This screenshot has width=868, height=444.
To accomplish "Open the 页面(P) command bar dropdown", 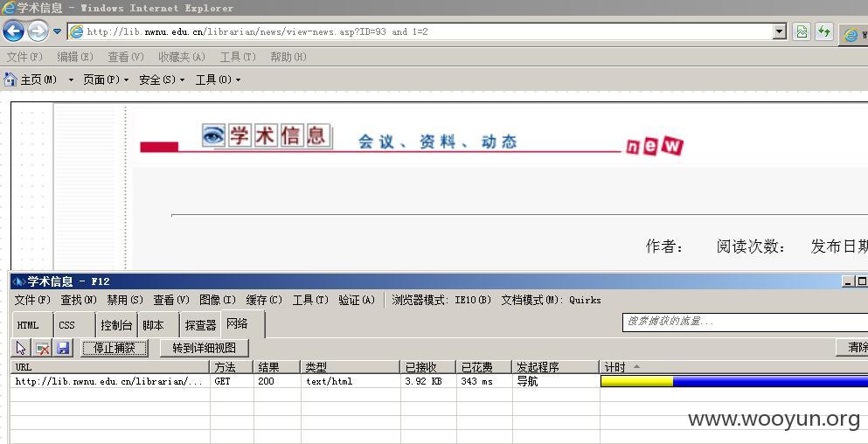I will (x=106, y=80).
